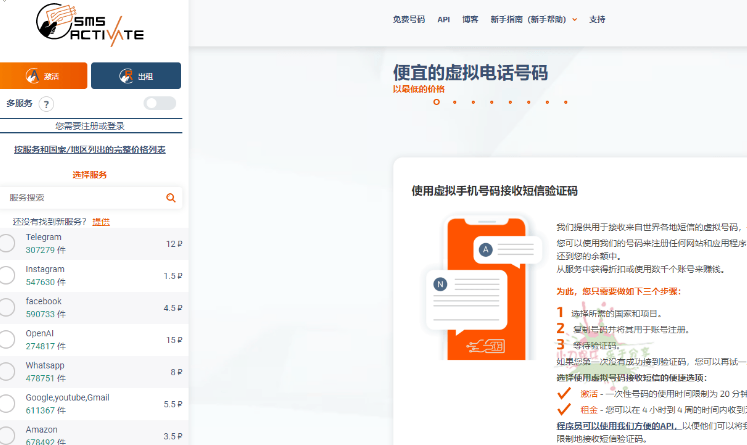Click the SMS Activate logo
This screenshot has height=445, width=747.
(90, 25)
